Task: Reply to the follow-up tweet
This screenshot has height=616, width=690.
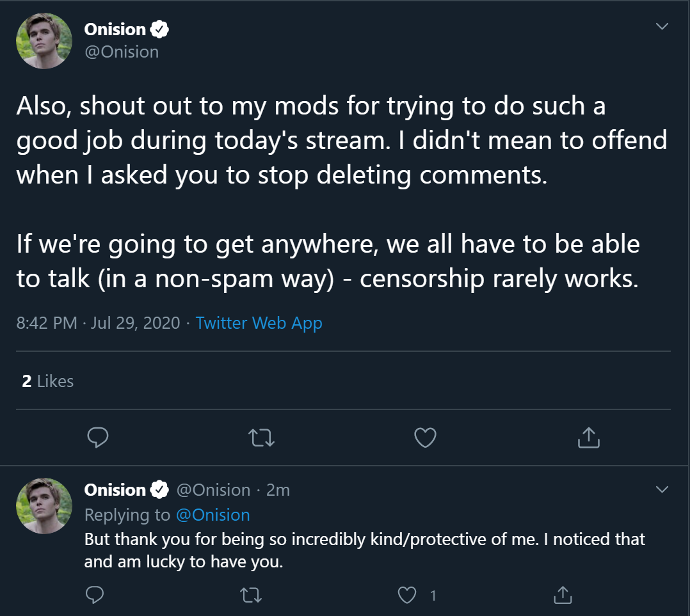Action: pyautogui.click(x=95, y=595)
